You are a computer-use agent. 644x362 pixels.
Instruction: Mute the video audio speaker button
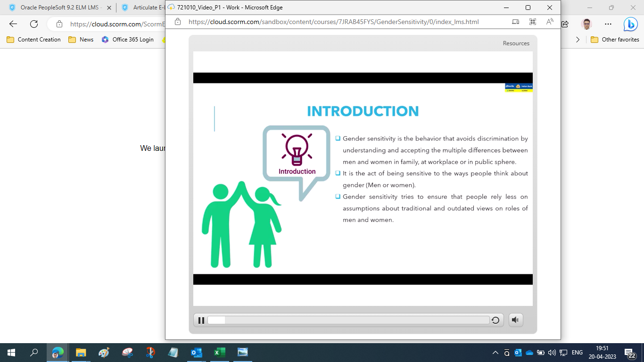coord(515,320)
